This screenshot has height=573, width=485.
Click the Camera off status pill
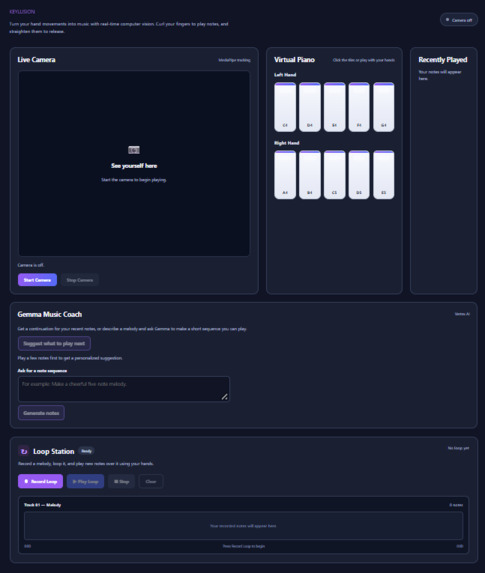tap(459, 20)
